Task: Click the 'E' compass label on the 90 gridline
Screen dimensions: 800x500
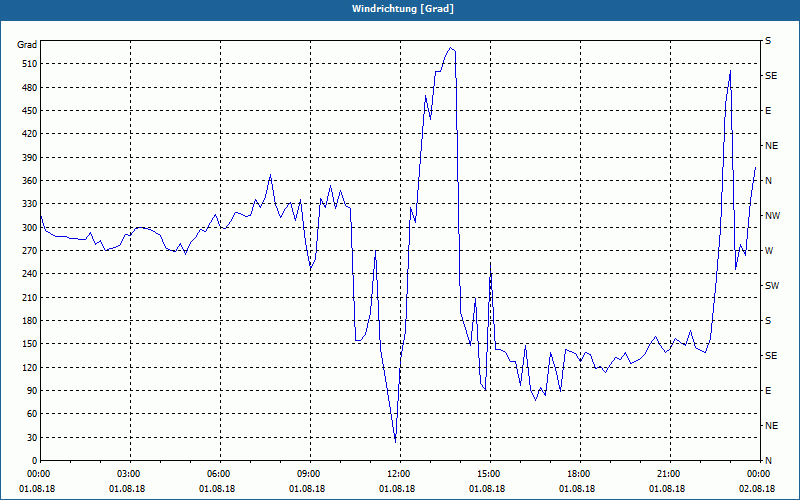Action: click(768, 390)
